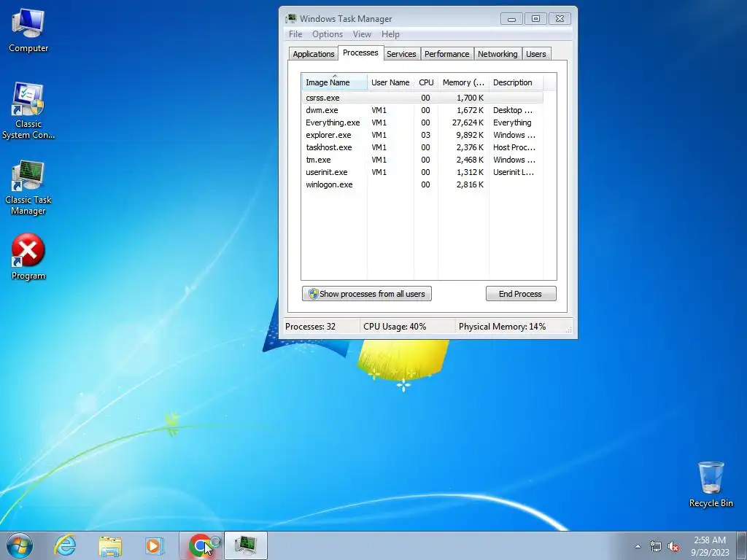Viewport: 747px width, 560px height.
Task: Click the muted volume tray icon
Action: point(673,546)
